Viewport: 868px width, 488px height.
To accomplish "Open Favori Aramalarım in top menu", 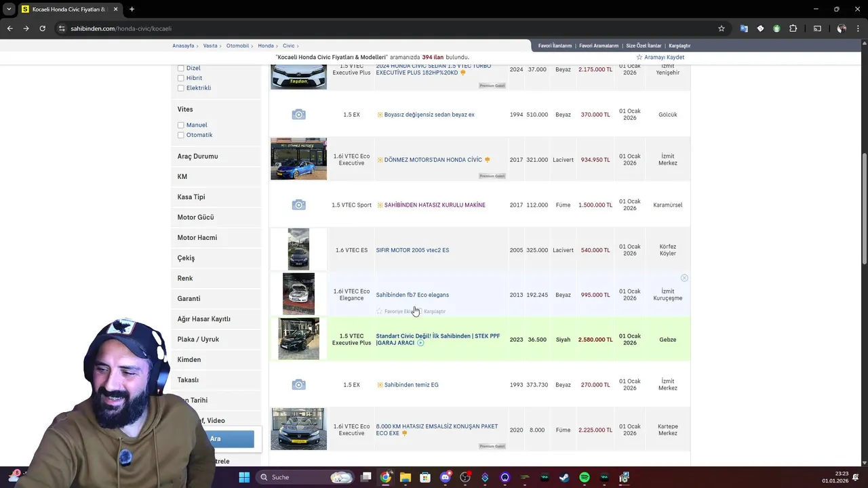I will point(599,45).
